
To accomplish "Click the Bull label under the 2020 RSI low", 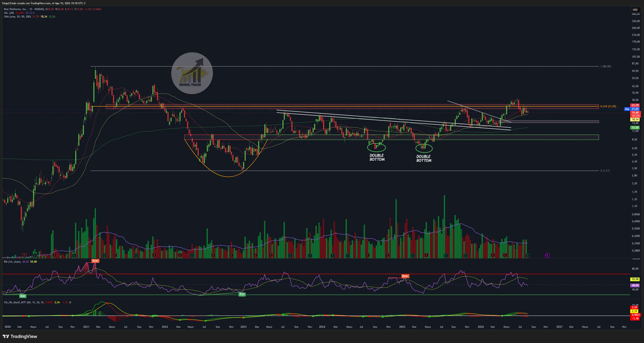I will tap(23, 296).
